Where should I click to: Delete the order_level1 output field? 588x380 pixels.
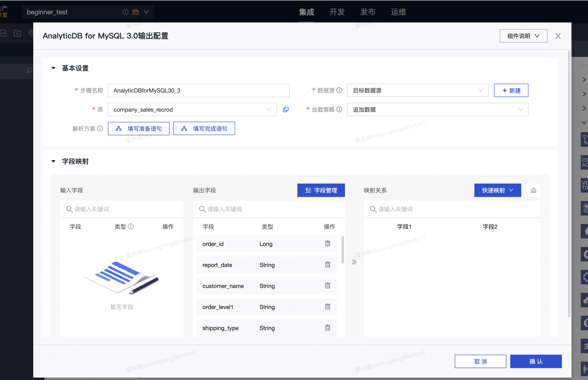point(327,307)
